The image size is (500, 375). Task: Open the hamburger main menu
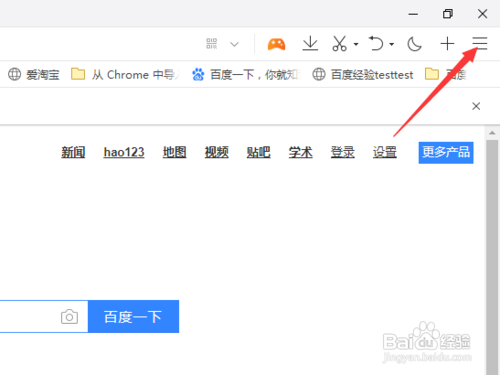[x=480, y=44]
